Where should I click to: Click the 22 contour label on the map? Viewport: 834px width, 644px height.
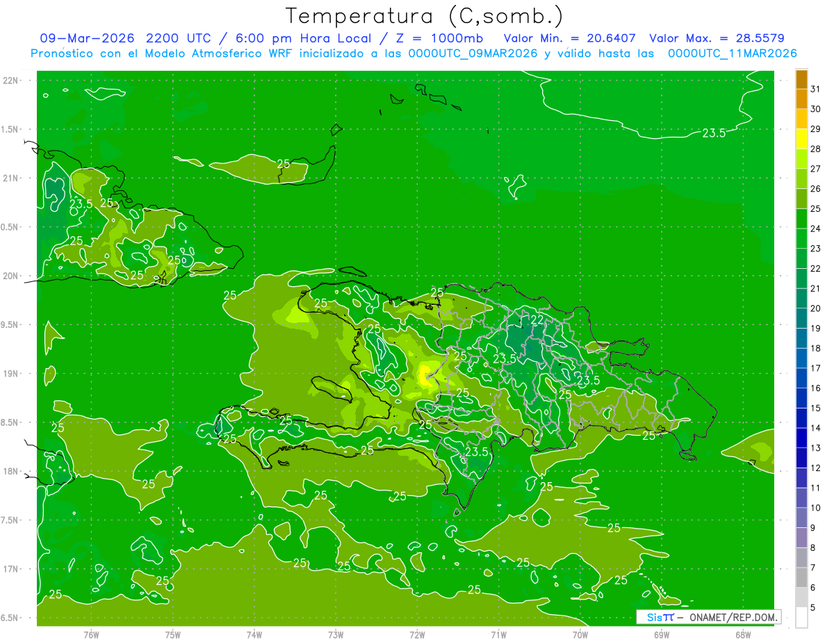coord(537,320)
